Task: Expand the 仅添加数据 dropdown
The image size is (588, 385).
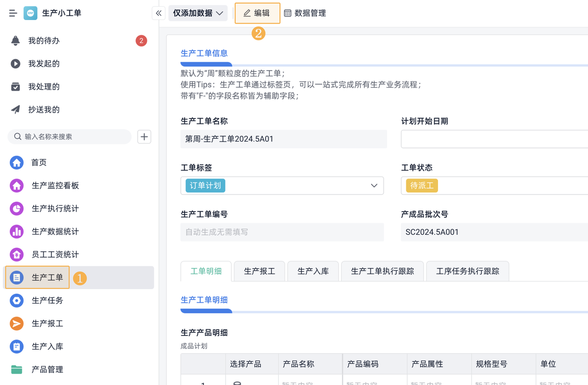Action: [x=198, y=13]
